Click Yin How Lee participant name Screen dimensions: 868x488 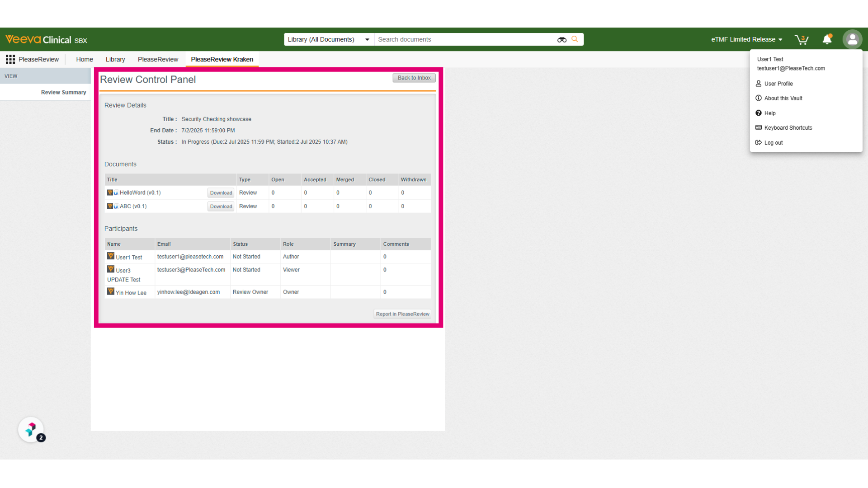point(131,293)
